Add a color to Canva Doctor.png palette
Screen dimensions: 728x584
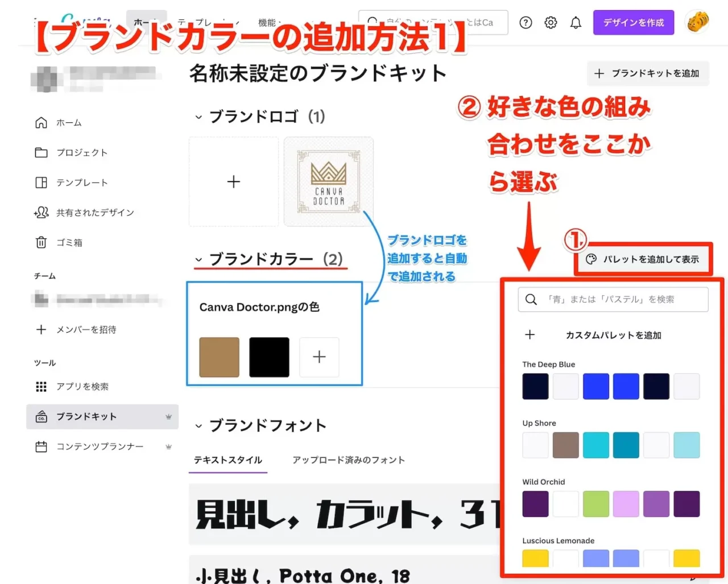pos(319,357)
